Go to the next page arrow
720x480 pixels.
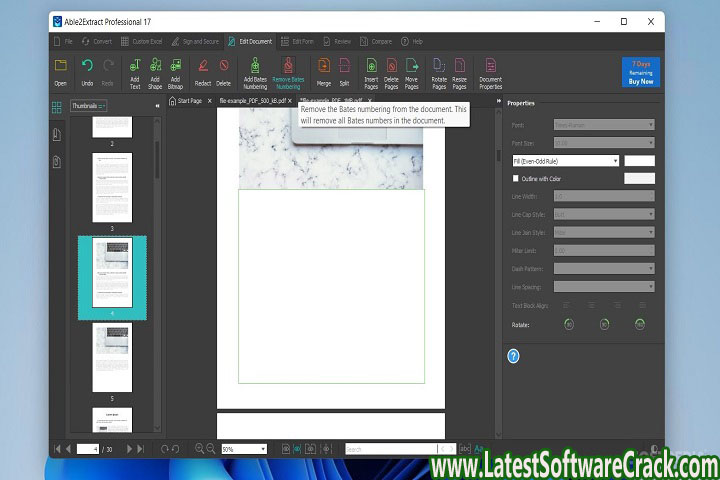(129, 450)
